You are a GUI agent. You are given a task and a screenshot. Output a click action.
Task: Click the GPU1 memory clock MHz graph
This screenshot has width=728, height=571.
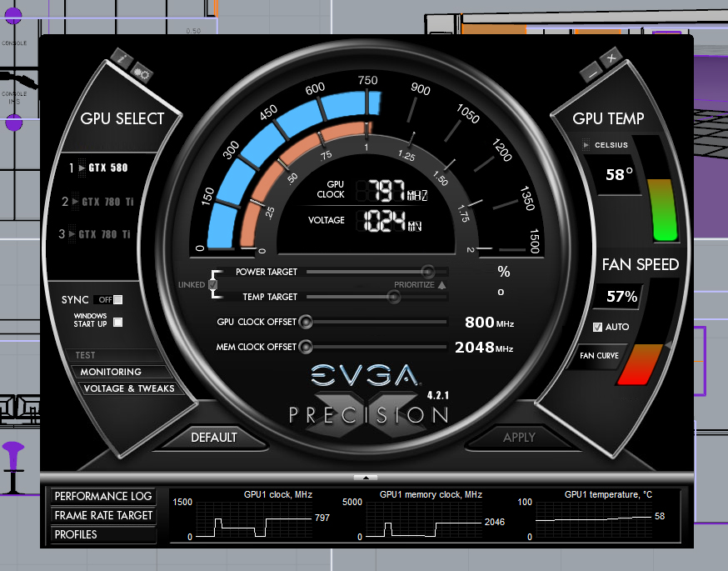pos(424,519)
